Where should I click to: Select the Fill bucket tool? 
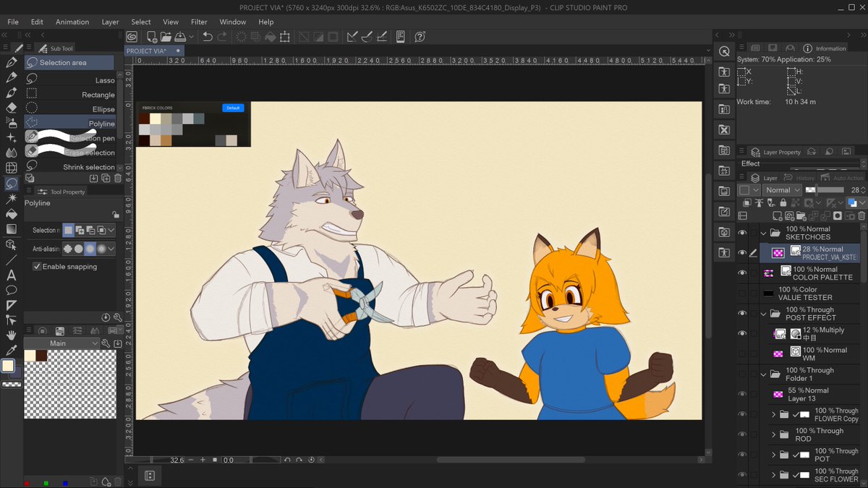pyautogui.click(x=11, y=214)
